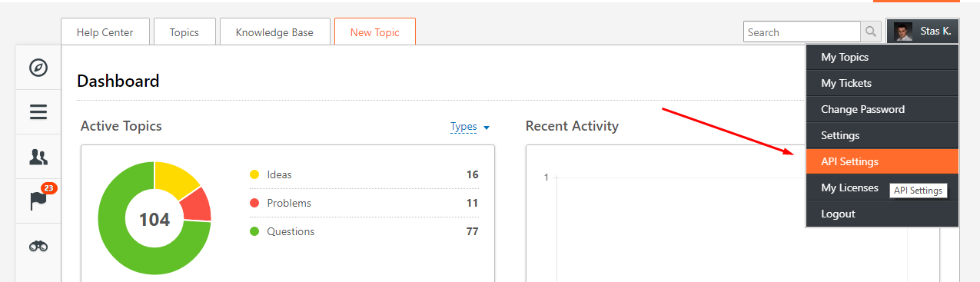Click the Questions topic row
This screenshot has height=282, width=980.
(x=364, y=231)
